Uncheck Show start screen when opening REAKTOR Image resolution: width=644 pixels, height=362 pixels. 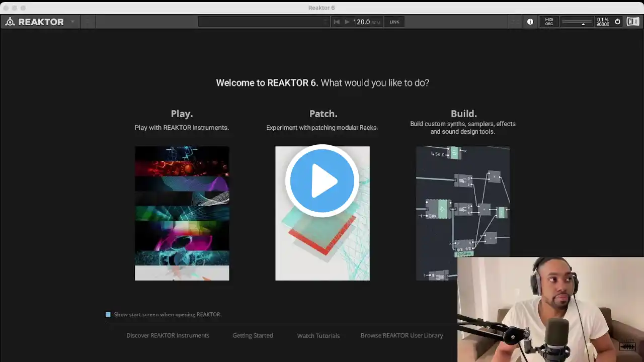[x=108, y=314]
